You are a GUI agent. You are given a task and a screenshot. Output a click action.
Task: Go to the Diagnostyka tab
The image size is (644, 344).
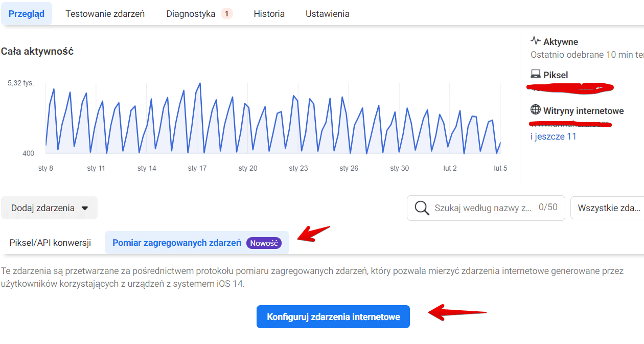pyautogui.click(x=191, y=14)
